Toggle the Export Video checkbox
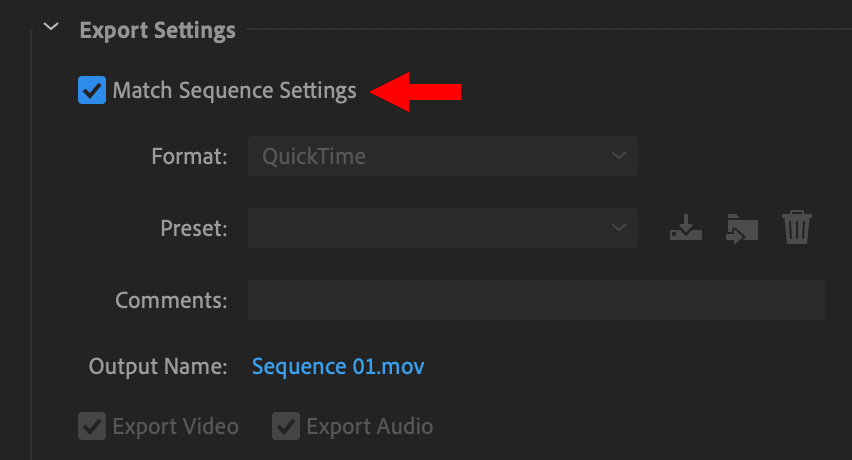 click(92, 426)
